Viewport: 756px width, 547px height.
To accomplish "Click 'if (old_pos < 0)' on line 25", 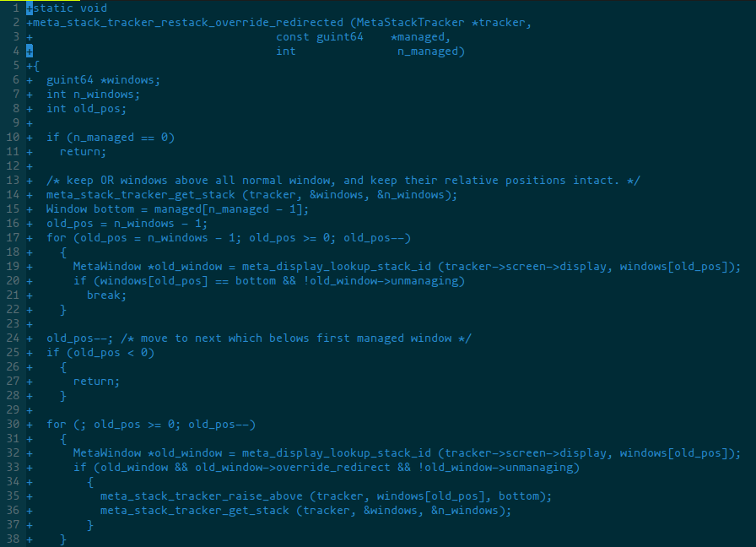I will click(100, 353).
